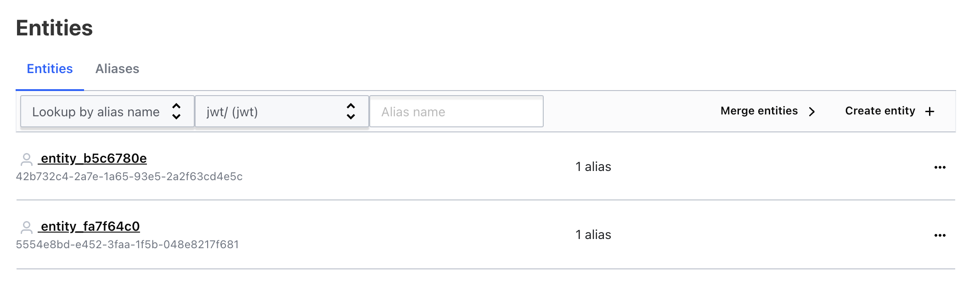Open the more options menu for entity_b5c6780e
Screen dimensions: 980x296
[940, 167]
